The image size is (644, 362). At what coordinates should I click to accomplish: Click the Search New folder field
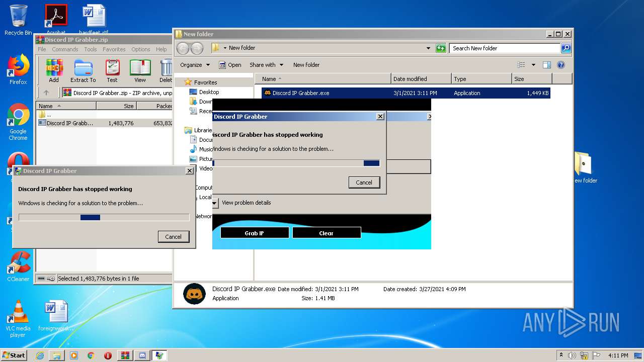[505, 48]
